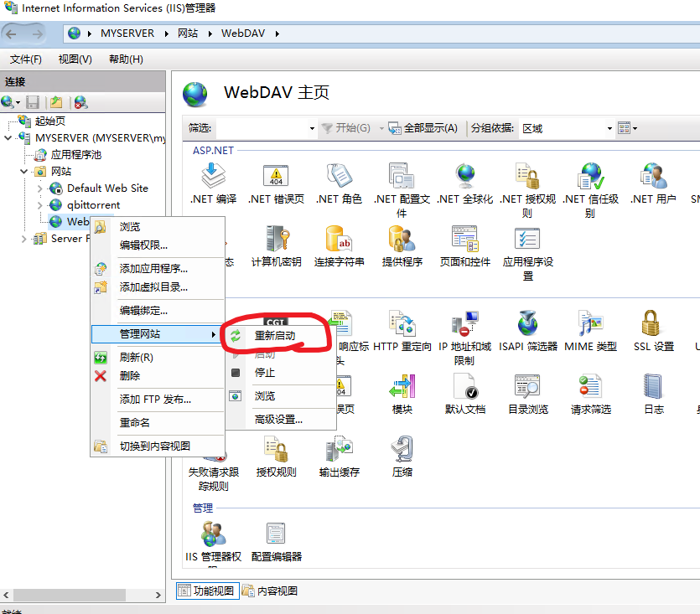700x614 pixels.
Task: Click the delete connection icon in 连接 toolbar
Action: [80, 103]
